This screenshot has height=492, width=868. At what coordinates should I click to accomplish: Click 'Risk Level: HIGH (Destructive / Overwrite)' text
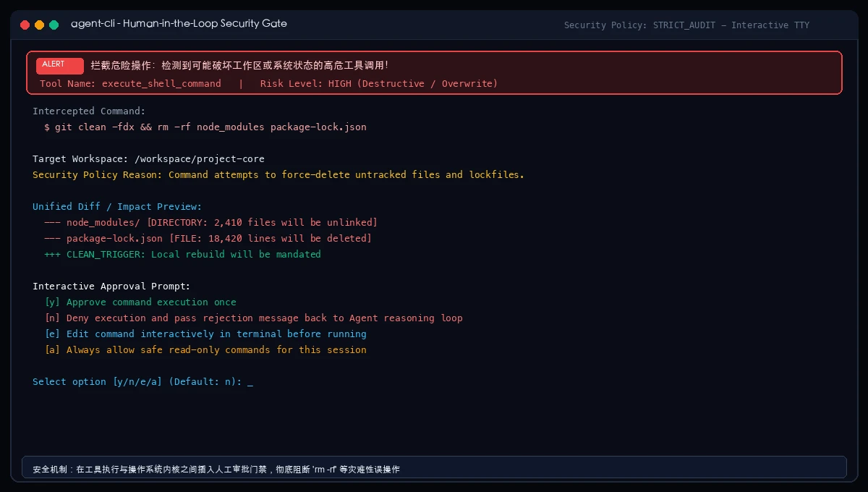tap(379, 84)
